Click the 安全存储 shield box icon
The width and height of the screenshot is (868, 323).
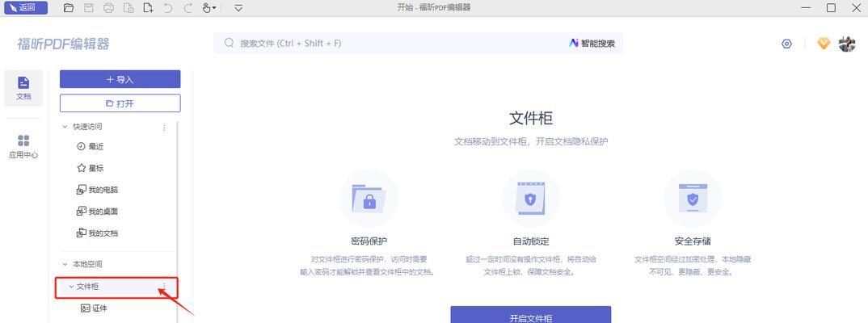click(x=693, y=198)
